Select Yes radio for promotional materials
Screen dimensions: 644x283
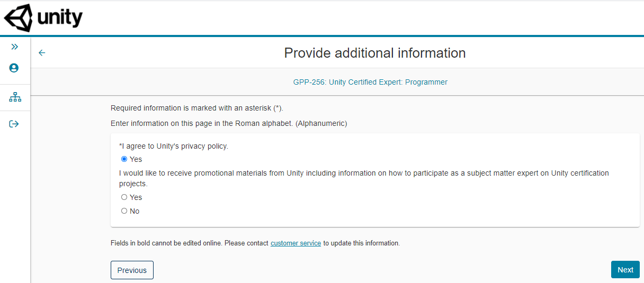click(x=124, y=197)
